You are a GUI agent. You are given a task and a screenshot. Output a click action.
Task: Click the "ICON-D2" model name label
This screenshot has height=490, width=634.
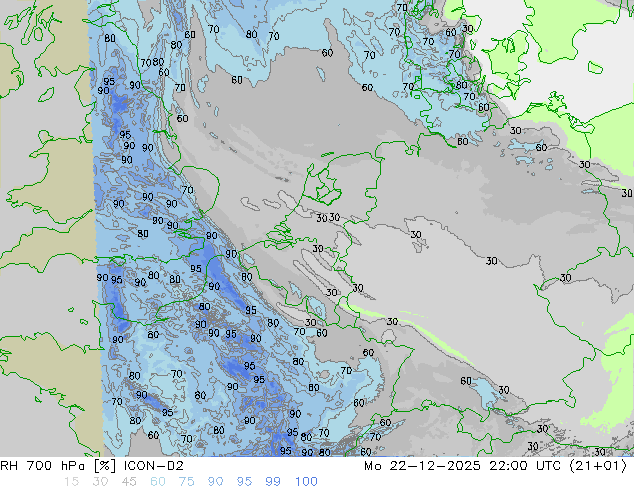[x=154, y=466]
